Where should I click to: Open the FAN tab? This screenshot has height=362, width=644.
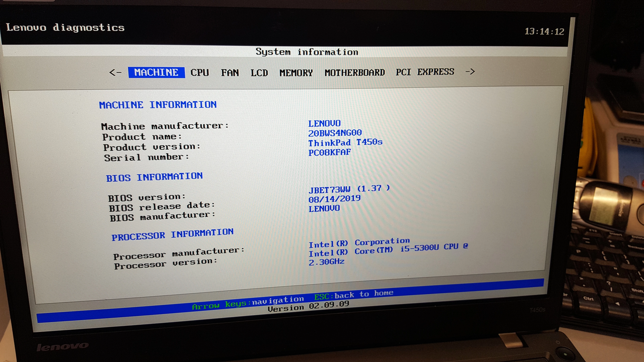pyautogui.click(x=230, y=73)
